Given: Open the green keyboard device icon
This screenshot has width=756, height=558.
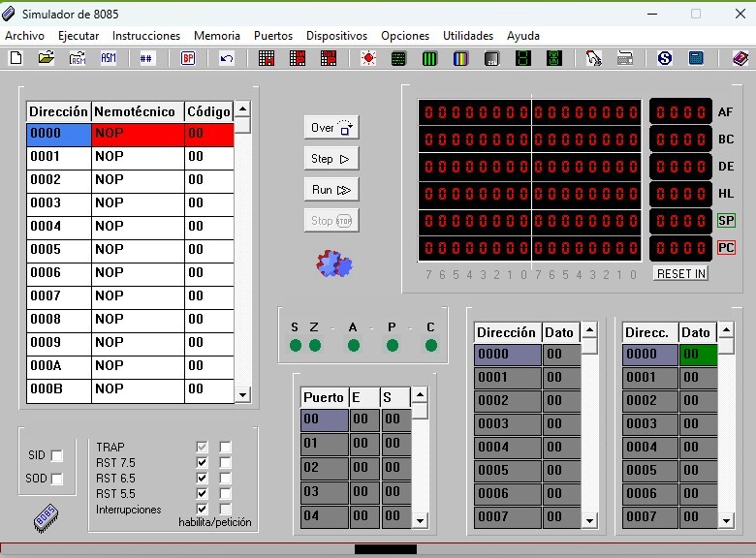Looking at the screenshot, I should click(x=398, y=58).
